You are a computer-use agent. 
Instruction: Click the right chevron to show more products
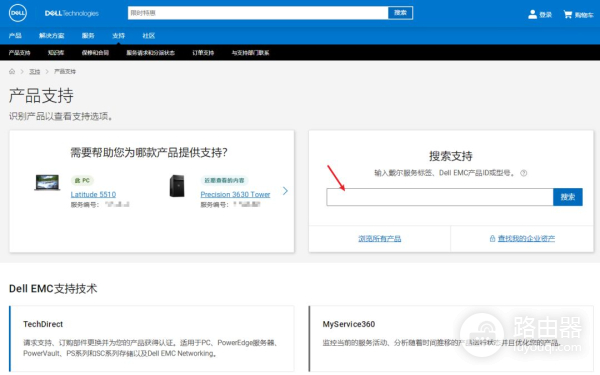pos(285,191)
